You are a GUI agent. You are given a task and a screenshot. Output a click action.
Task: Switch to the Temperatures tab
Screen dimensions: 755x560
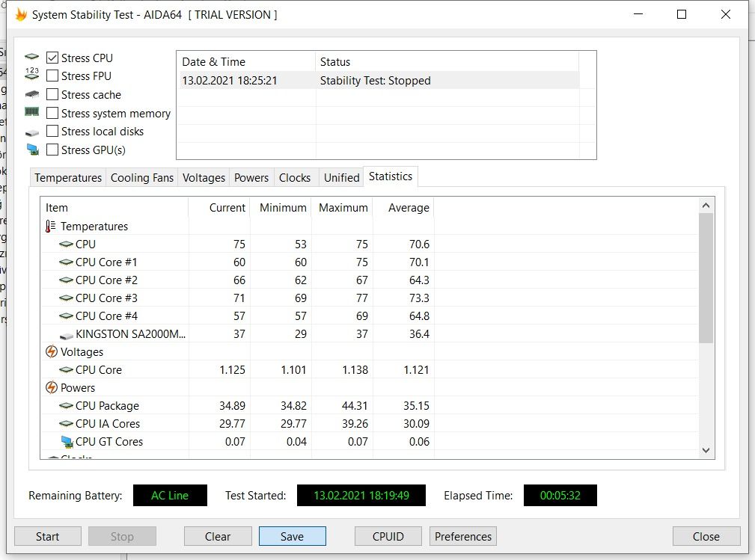[x=68, y=177]
